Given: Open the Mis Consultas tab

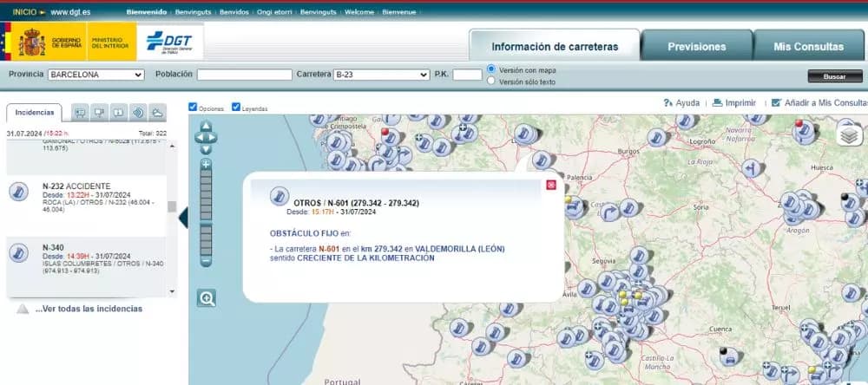Looking at the screenshot, I should tap(809, 47).
